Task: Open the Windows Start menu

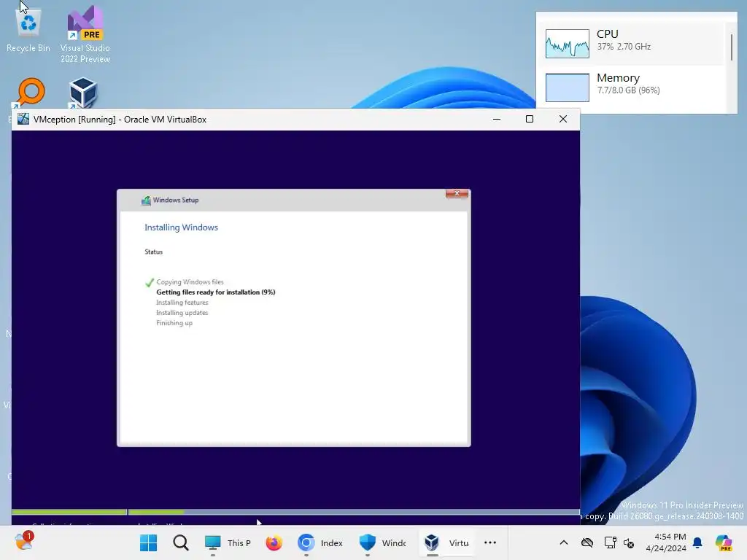Action: [x=149, y=542]
